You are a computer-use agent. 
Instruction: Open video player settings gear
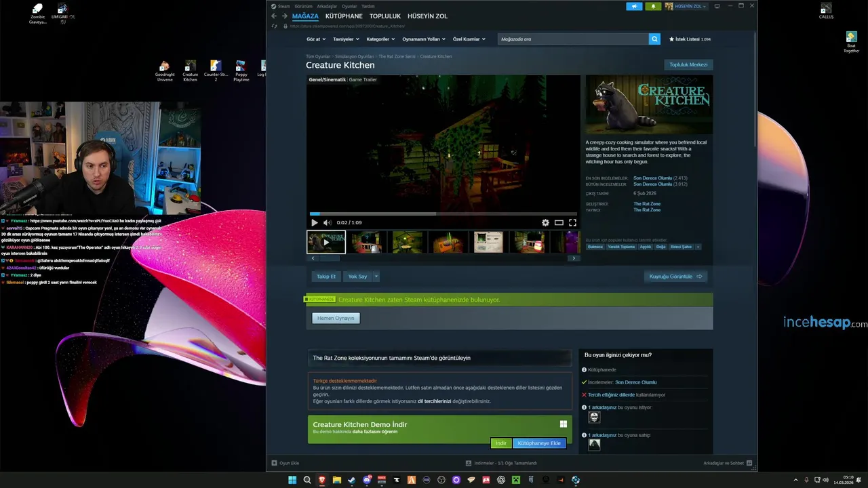[545, 222]
